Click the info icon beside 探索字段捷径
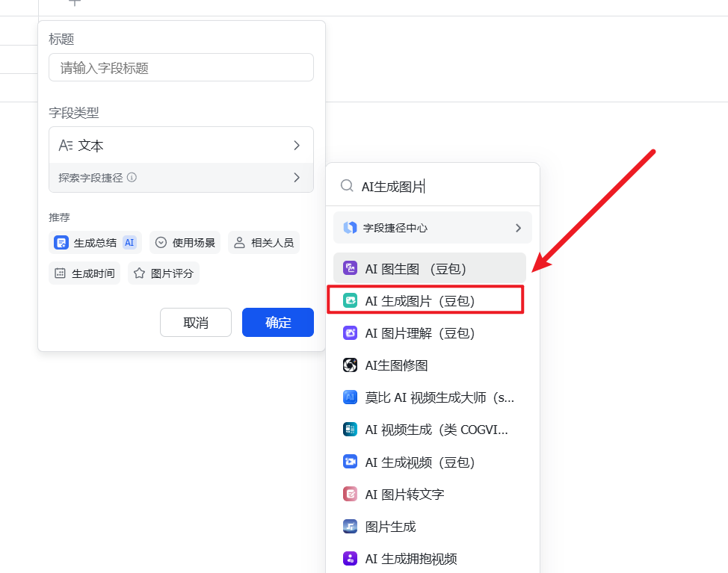The width and height of the screenshot is (728, 573). tap(132, 178)
